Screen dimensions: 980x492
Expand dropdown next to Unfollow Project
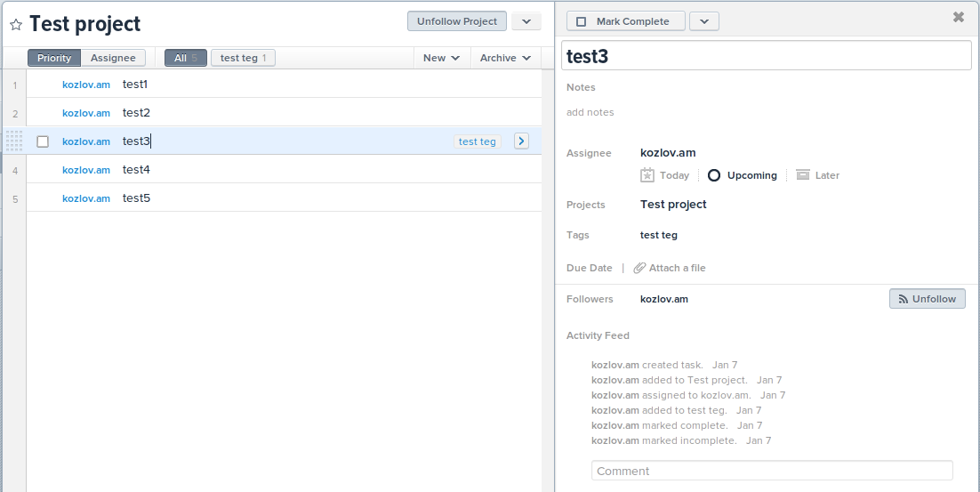(526, 21)
